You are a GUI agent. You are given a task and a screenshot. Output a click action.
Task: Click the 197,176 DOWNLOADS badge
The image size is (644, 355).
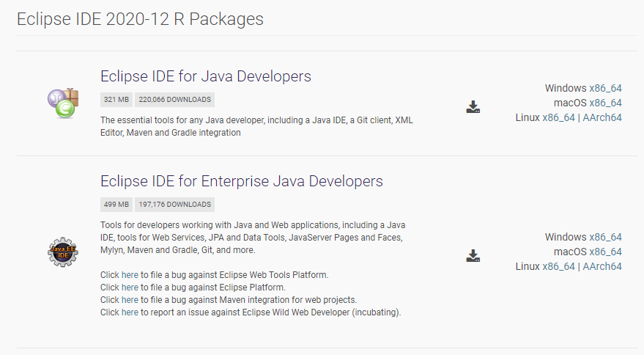pyautogui.click(x=174, y=205)
